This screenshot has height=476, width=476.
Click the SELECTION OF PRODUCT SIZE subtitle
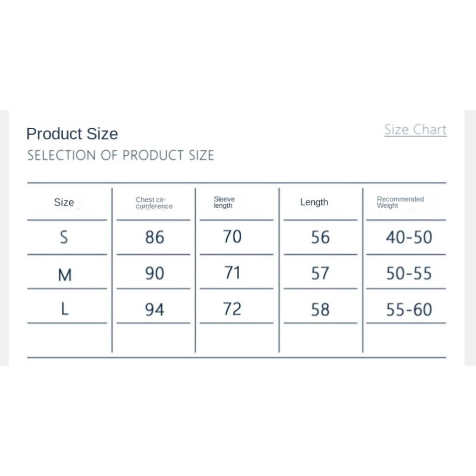pos(120,155)
